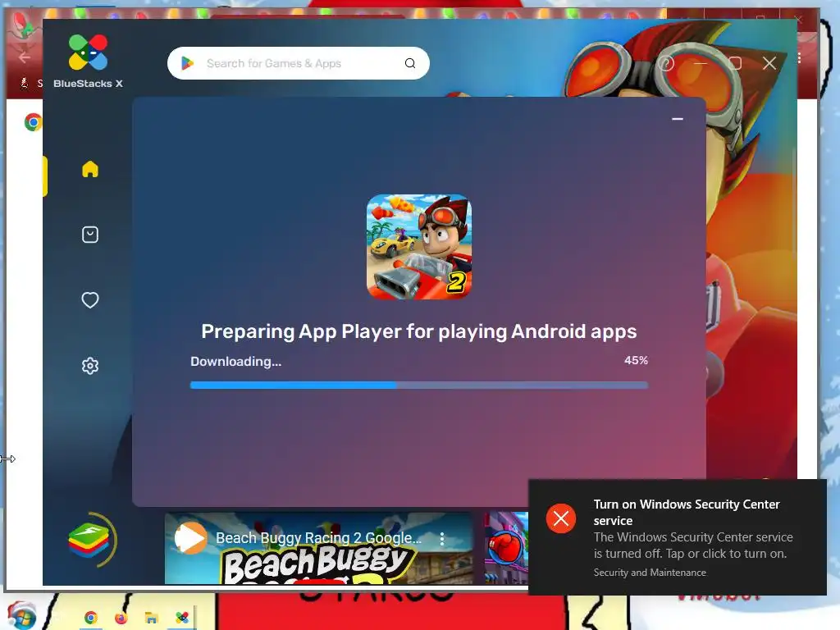Open BlueStacks settings gear icon

pyautogui.click(x=90, y=366)
